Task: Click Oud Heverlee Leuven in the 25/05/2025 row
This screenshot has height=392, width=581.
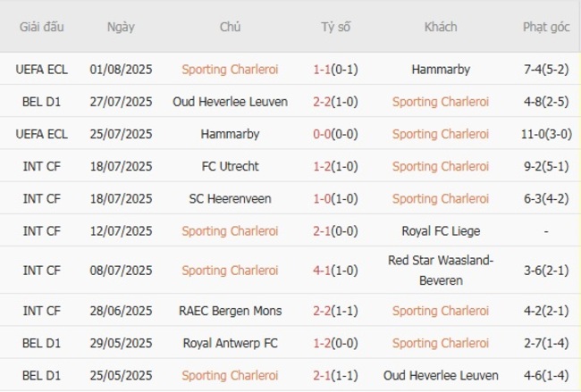Action: [441, 375]
